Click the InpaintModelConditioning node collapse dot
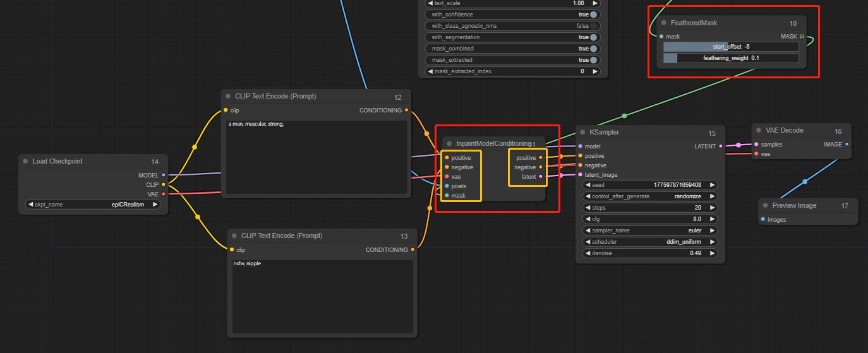The width and height of the screenshot is (868, 353). tap(449, 144)
